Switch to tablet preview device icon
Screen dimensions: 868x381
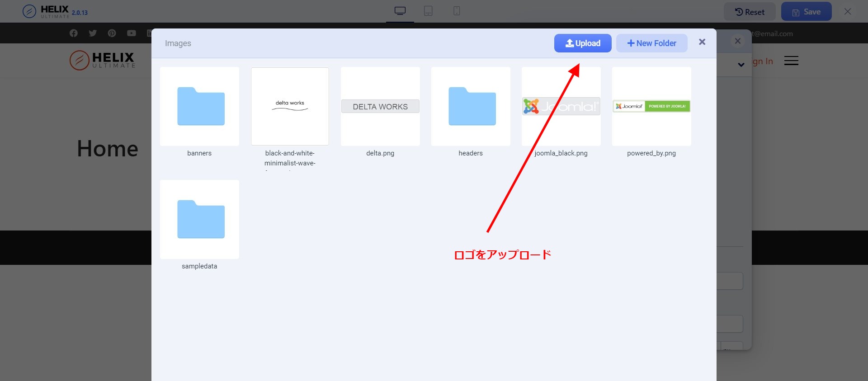click(x=428, y=11)
